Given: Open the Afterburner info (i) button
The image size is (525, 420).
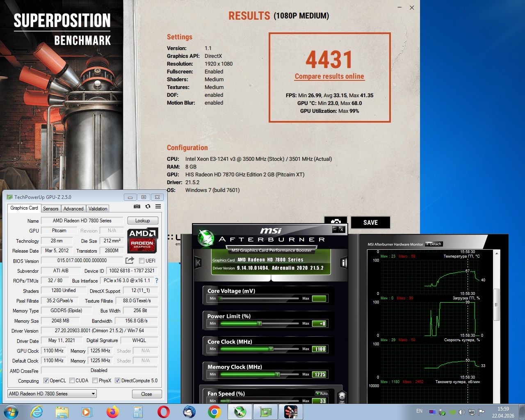Looking at the screenshot, I should point(344,262).
